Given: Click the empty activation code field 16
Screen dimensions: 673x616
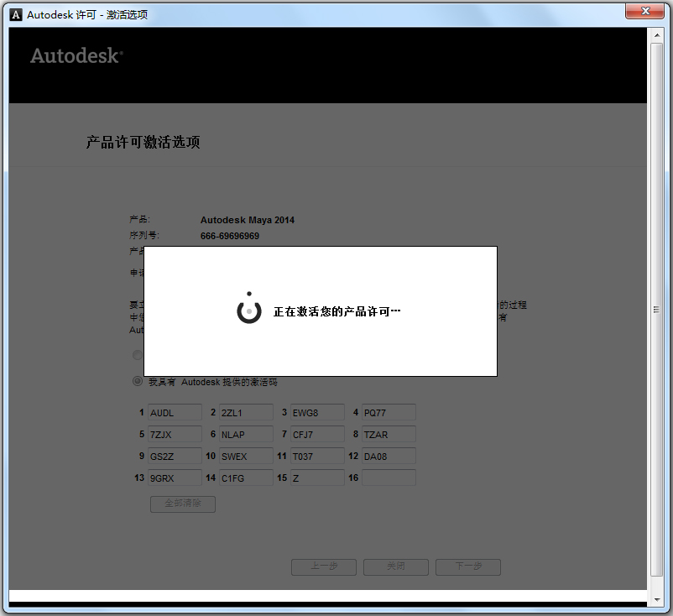Looking at the screenshot, I should click(389, 478).
